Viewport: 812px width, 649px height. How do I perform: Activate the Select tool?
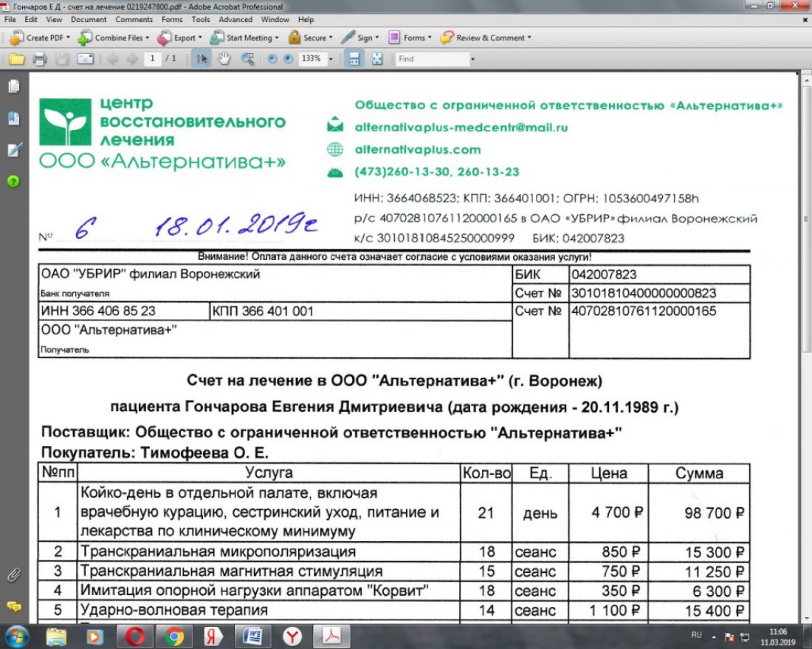pyautogui.click(x=202, y=59)
